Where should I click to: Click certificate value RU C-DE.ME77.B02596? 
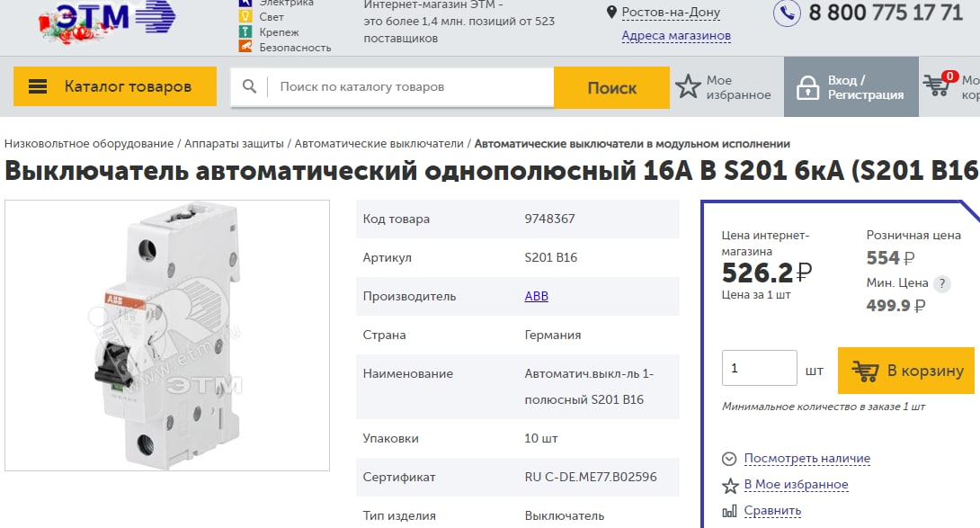[591, 478]
